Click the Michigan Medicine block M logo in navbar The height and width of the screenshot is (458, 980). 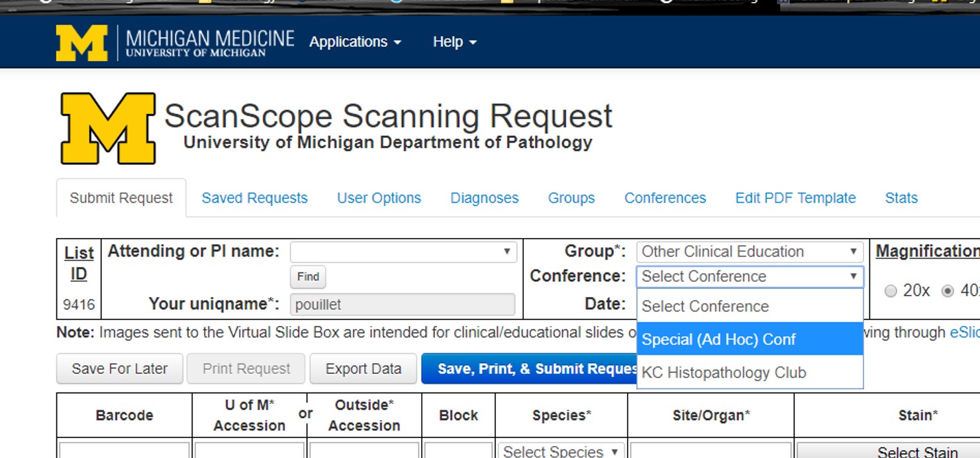point(81,43)
